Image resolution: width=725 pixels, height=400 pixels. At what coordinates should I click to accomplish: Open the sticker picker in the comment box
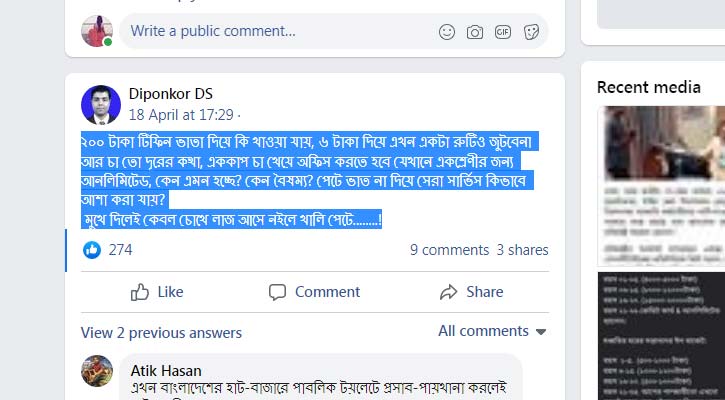click(531, 32)
